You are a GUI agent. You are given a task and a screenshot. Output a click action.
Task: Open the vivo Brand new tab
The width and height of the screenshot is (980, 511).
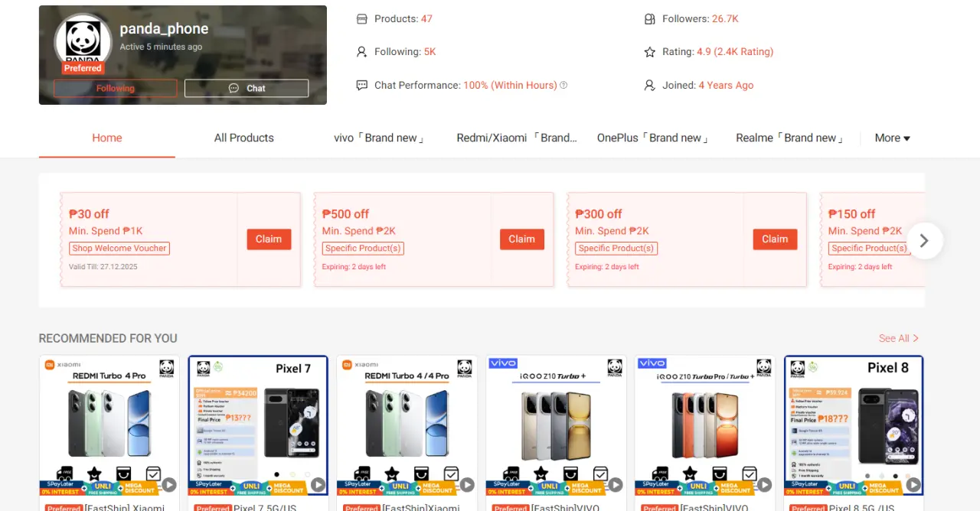click(379, 138)
